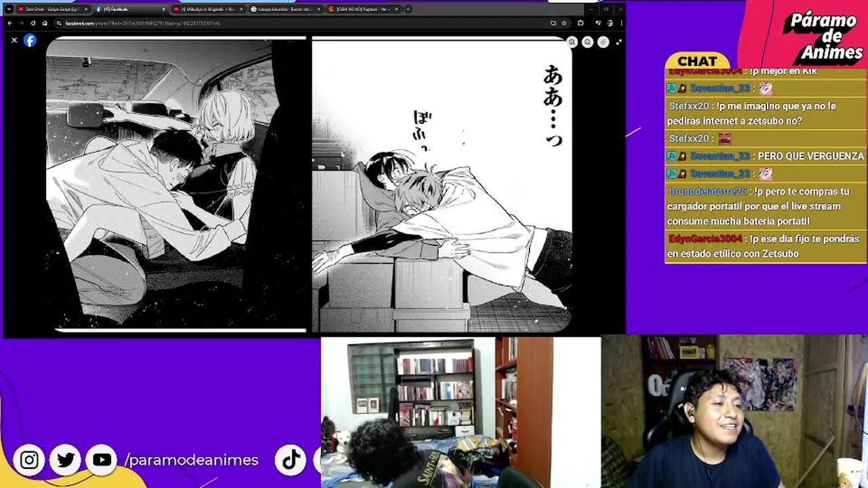Viewport: 868px width, 488px height.
Task: Click the facebook.com address bar
Action: pos(298,23)
